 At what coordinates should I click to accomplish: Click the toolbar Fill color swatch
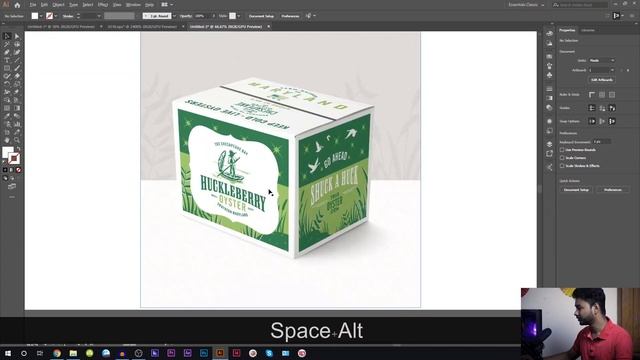coord(7,152)
